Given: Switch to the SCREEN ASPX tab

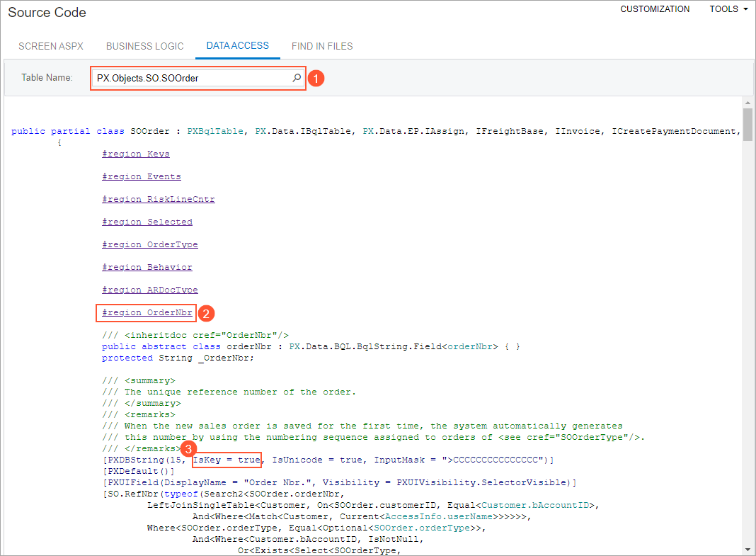Looking at the screenshot, I should point(51,46).
